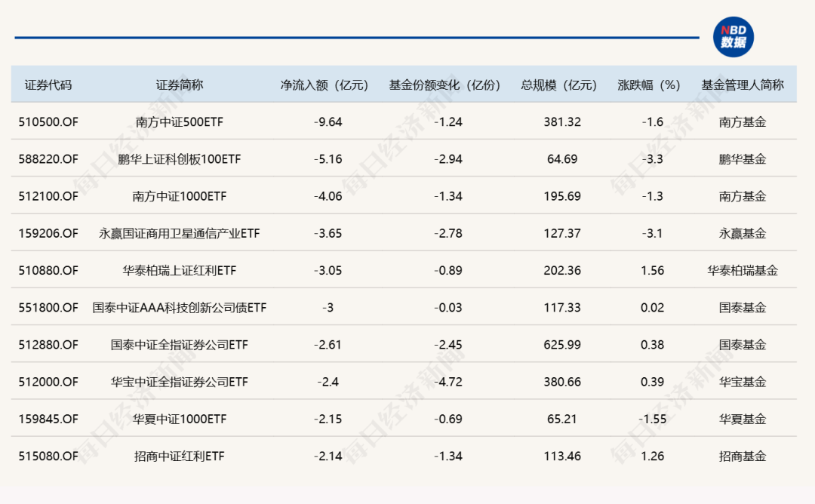Click the 基金管理人简称 column header
The image size is (815, 504).
click(743, 85)
